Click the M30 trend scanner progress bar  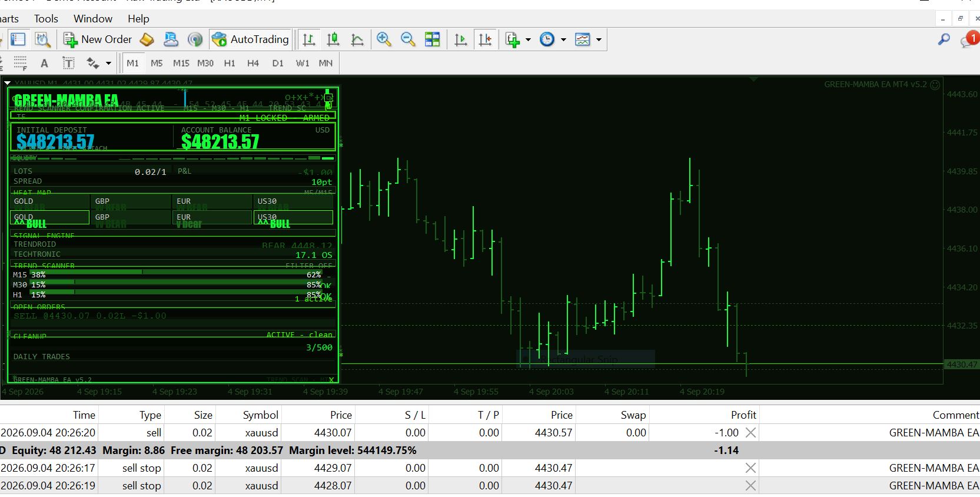point(177,283)
